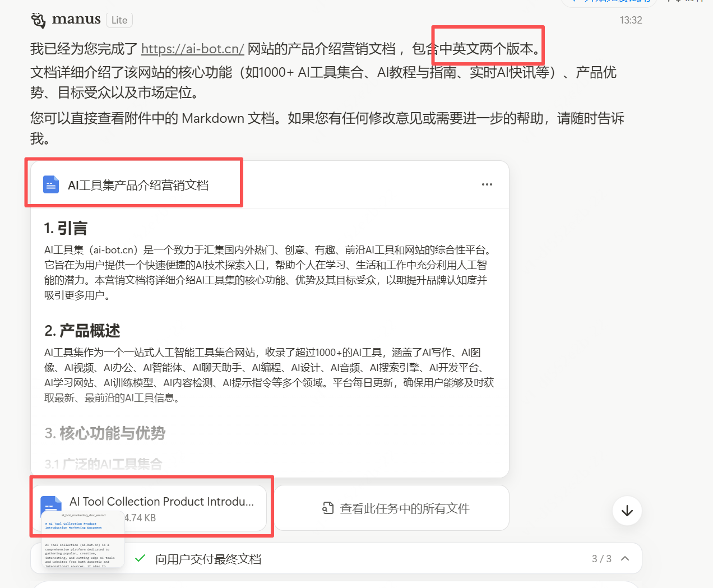
Task: Open AI Tool Collection Product Introdu... attachment
Action: click(x=149, y=508)
